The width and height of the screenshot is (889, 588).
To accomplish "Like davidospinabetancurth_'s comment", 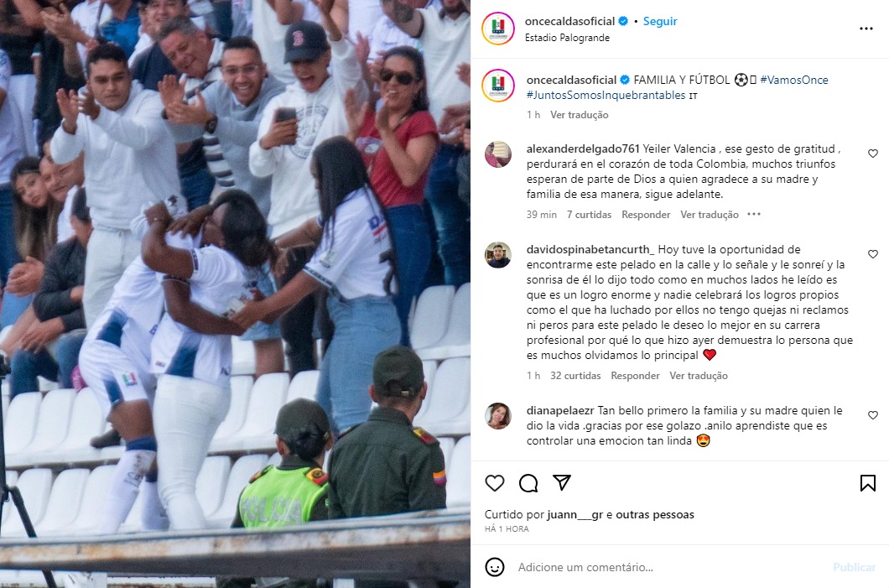I will [x=873, y=254].
